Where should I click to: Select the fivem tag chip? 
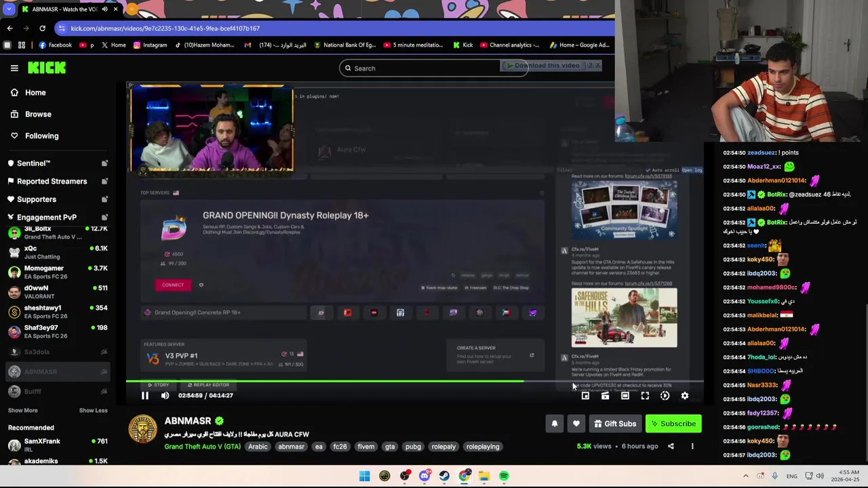[366, 447]
